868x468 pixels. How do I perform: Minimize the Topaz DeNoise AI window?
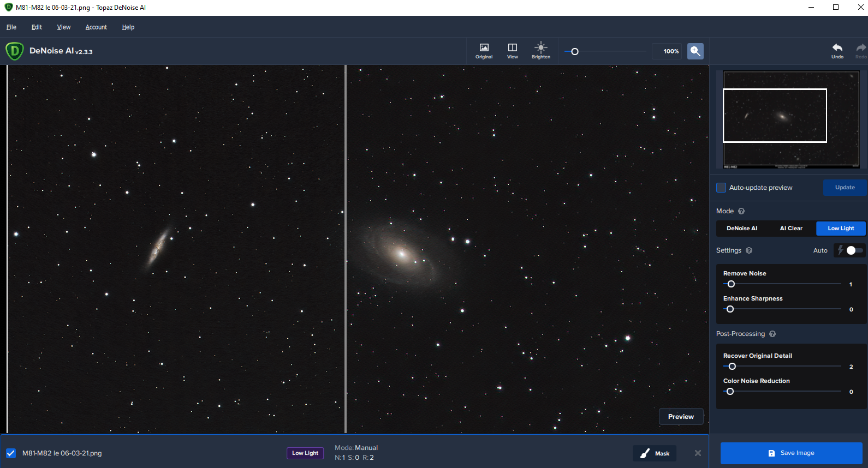(811, 7)
